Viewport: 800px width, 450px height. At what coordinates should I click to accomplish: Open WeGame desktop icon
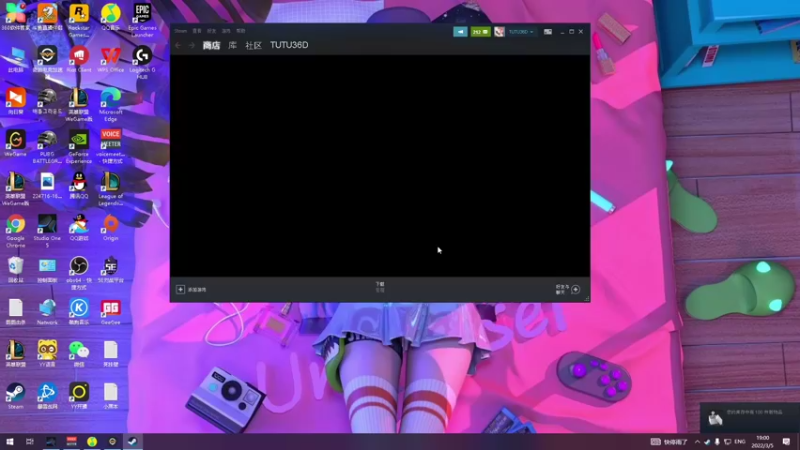(x=15, y=143)
